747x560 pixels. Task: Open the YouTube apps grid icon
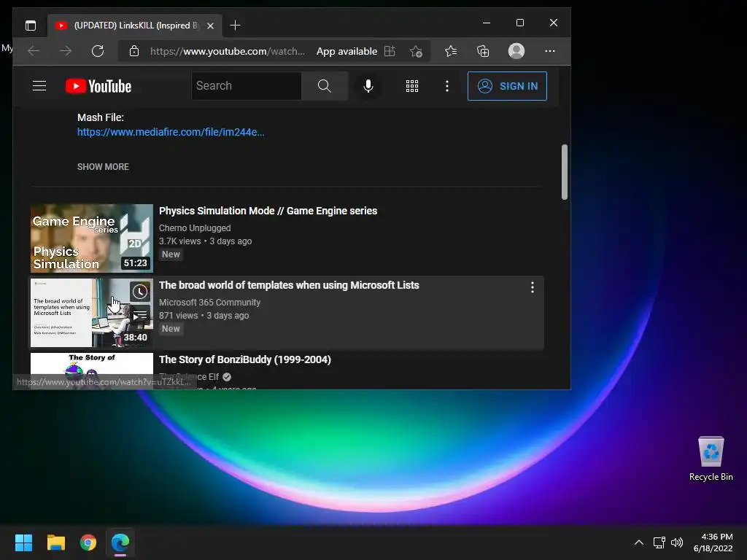tap(412, 86)
